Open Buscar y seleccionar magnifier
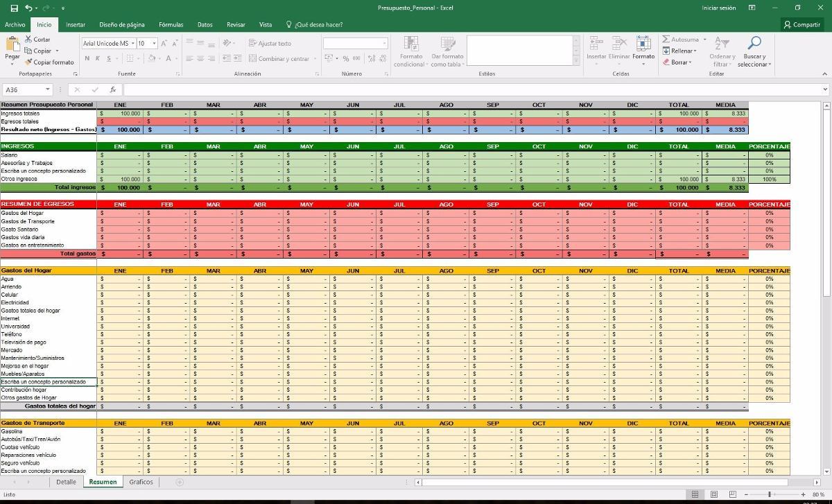The image size is (832, 504). pos(754,44)
